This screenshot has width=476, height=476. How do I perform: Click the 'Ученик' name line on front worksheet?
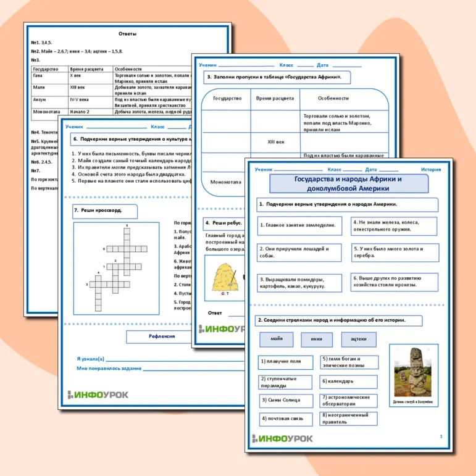pyautogui.click(x=298, y=170)
